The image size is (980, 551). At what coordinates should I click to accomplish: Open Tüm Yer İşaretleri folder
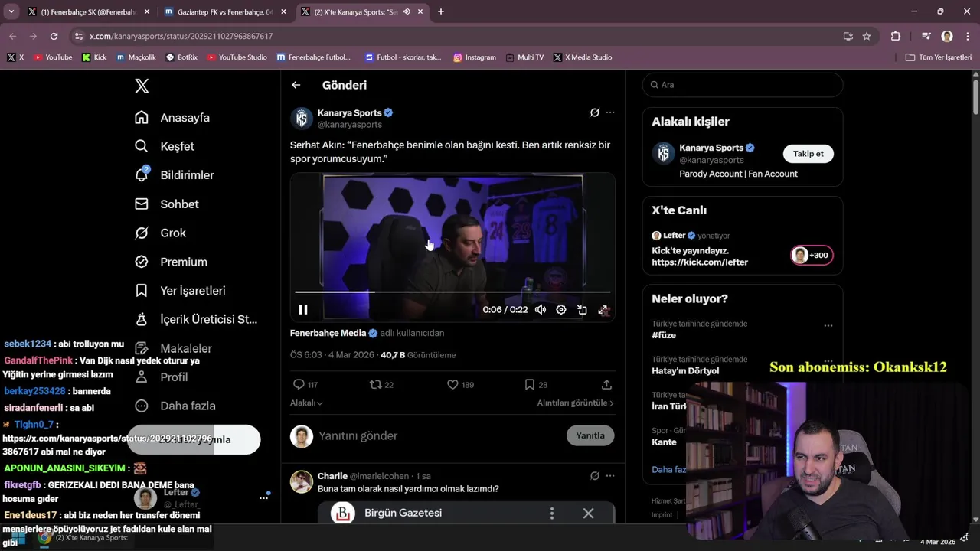(x=939, y=57)
